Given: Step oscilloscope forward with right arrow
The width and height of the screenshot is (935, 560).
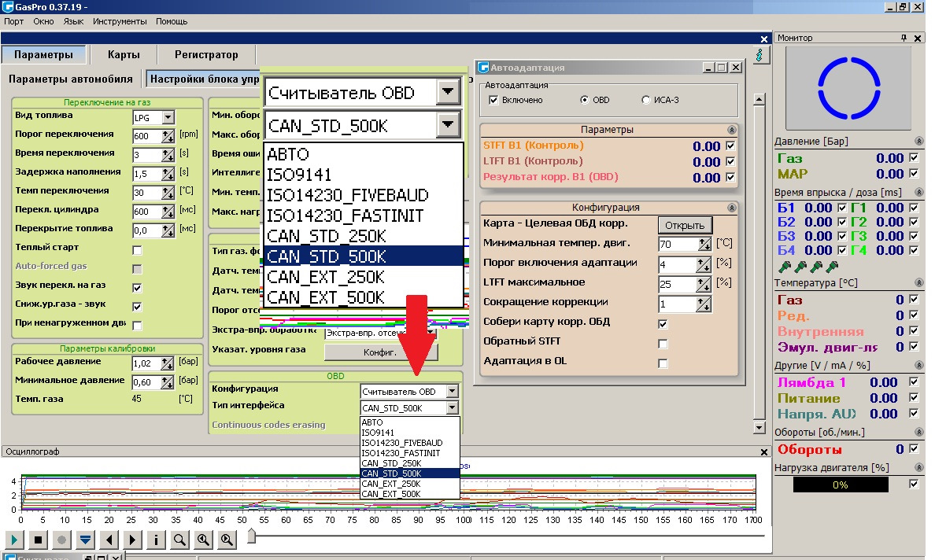Looking at the screenshot, I should click(132, 540).
